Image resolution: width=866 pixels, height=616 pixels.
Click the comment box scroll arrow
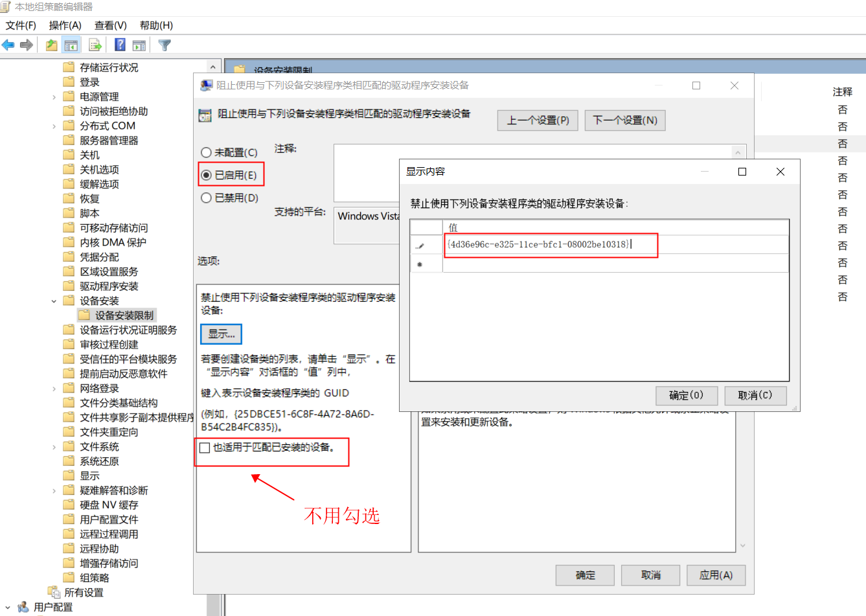738,152
